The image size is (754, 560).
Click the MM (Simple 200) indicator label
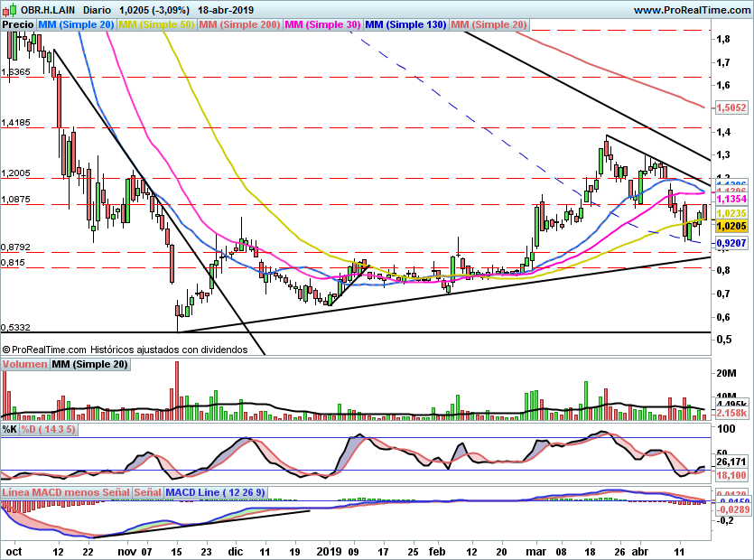tap(239, 24)
